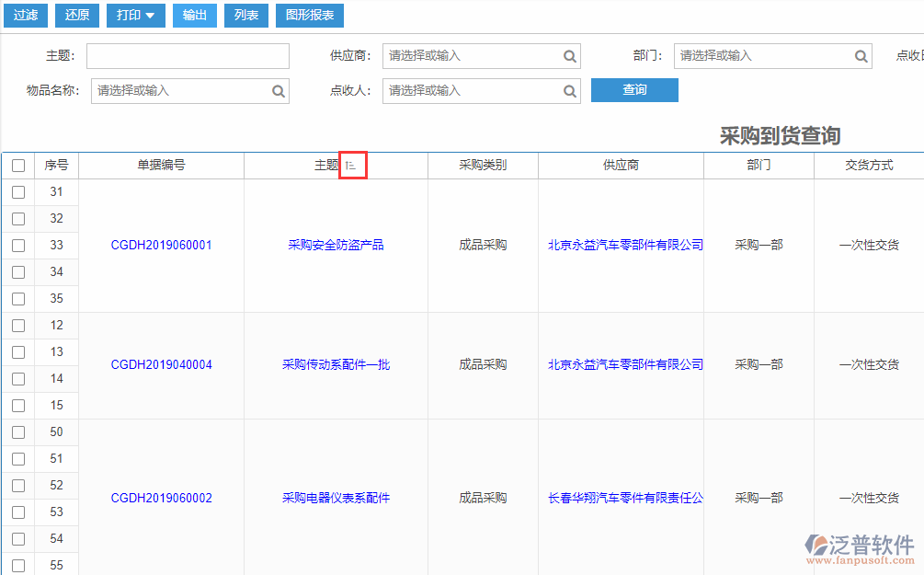Switch to 图形报表 graphical report view

click(x=309, y=15)
